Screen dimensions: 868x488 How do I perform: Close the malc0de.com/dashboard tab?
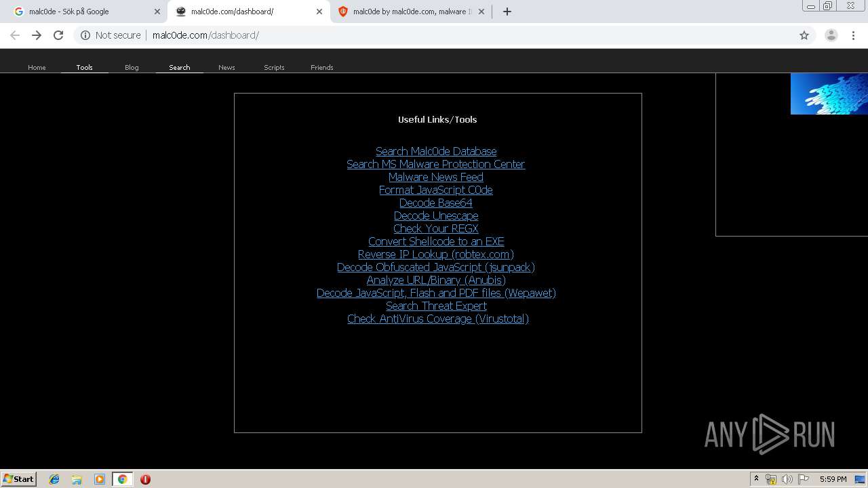point(319,12)
